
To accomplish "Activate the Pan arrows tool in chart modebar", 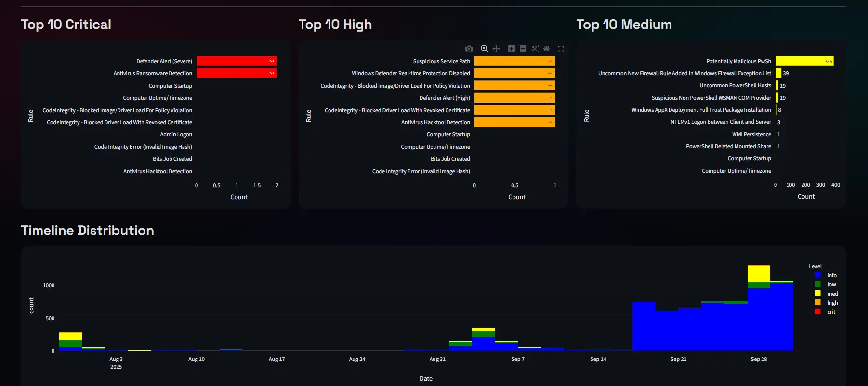I will [x=496, y=49].
